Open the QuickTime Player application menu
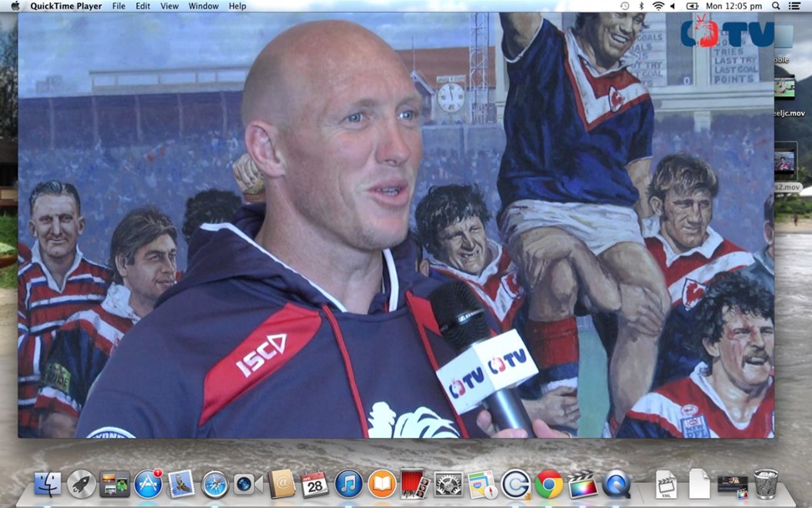Viewport: 812px width, 508px height. [x=66, y=6]
